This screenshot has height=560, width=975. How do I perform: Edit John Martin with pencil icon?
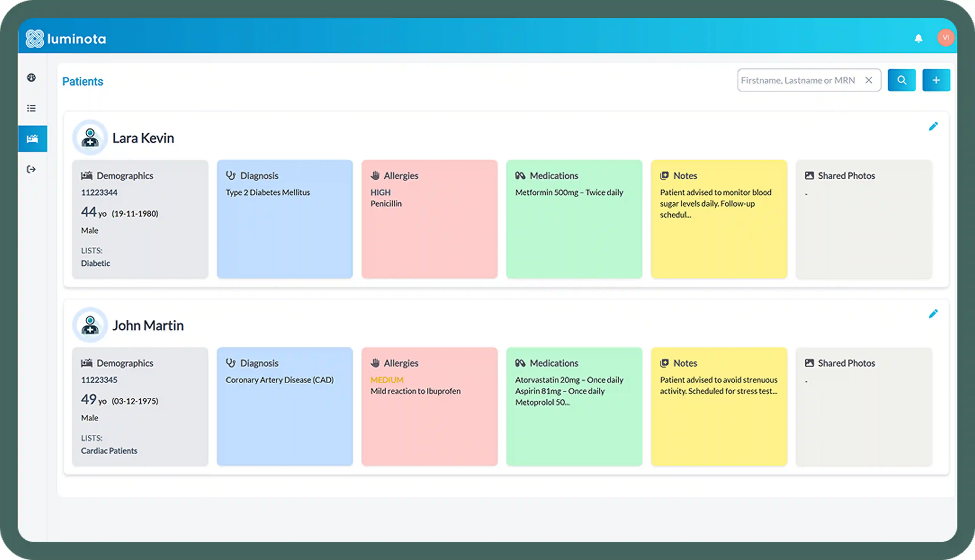click(933, 314)
